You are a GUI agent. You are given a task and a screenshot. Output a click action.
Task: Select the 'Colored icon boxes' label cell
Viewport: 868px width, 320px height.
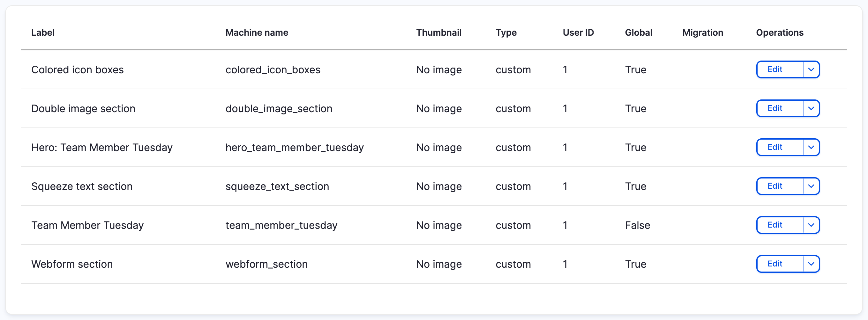coord(78,70)
